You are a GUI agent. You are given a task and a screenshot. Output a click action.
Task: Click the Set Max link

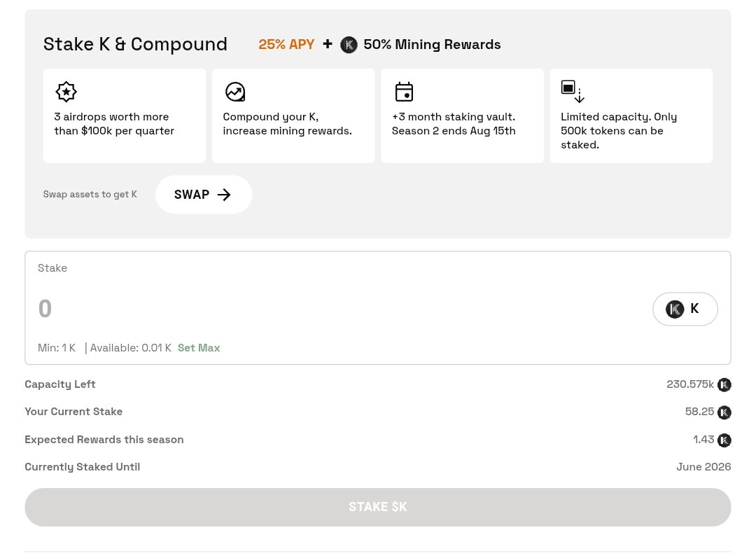(x=199, y=348)
